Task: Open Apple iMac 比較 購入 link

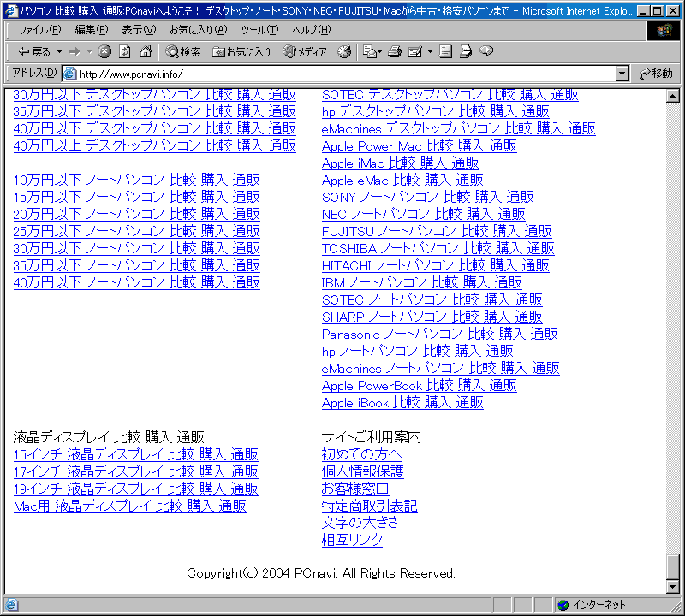Action: (400, 163)
